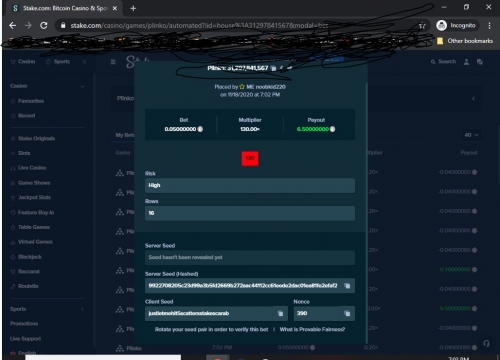The height and width of the screenshot is (360, 500).
Task: Open Virtual Games in sidebar
Action: pos(31,242)
